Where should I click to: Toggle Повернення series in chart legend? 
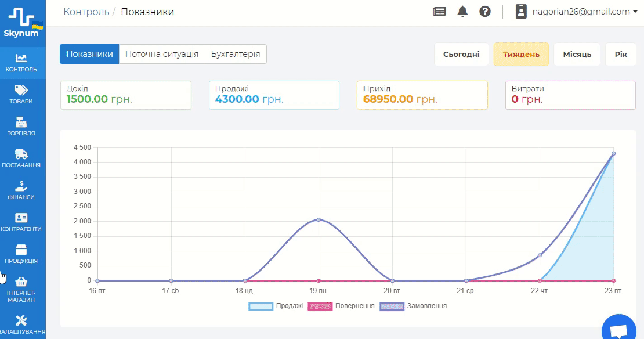(x=341, y=306)
